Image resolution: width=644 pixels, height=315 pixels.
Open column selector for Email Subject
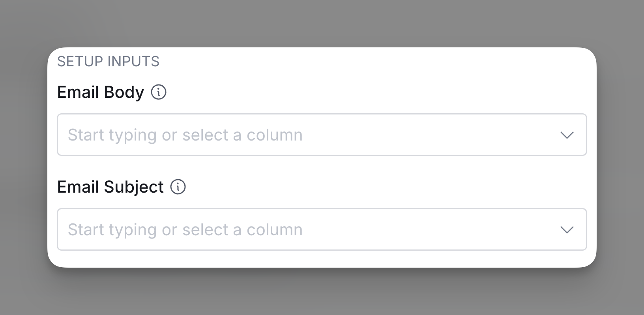[567, 230]
